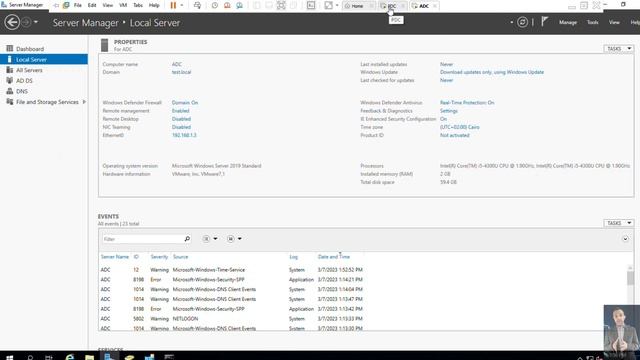The height and width of the screenshot is (360, 640).
Task: Refresh Server Manager with the refresh icon
Action: pyautogui.click(x=522, y=22)
